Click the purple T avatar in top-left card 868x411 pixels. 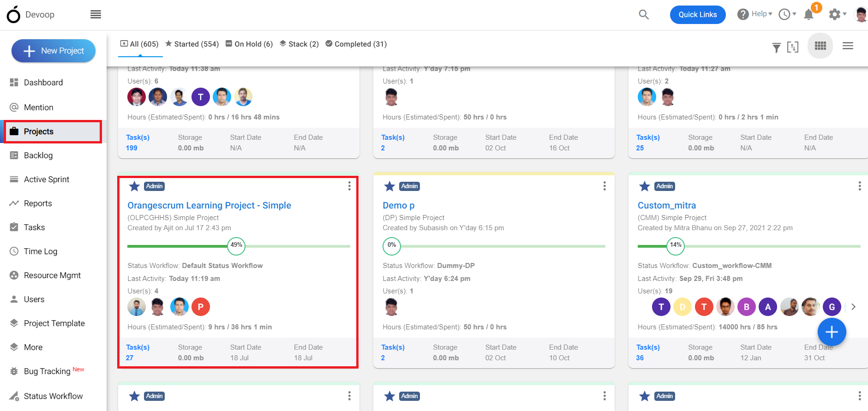coord(201,97)
